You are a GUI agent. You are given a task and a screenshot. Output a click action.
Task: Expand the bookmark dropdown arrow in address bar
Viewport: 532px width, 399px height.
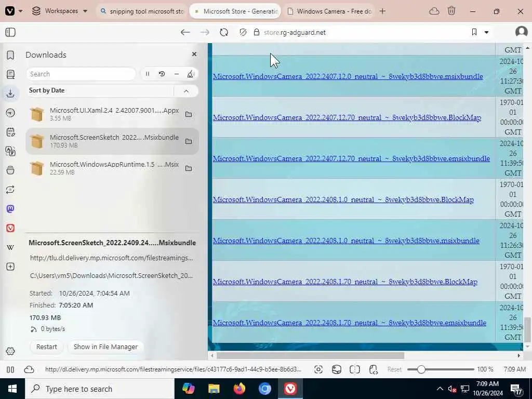(486, 32)
